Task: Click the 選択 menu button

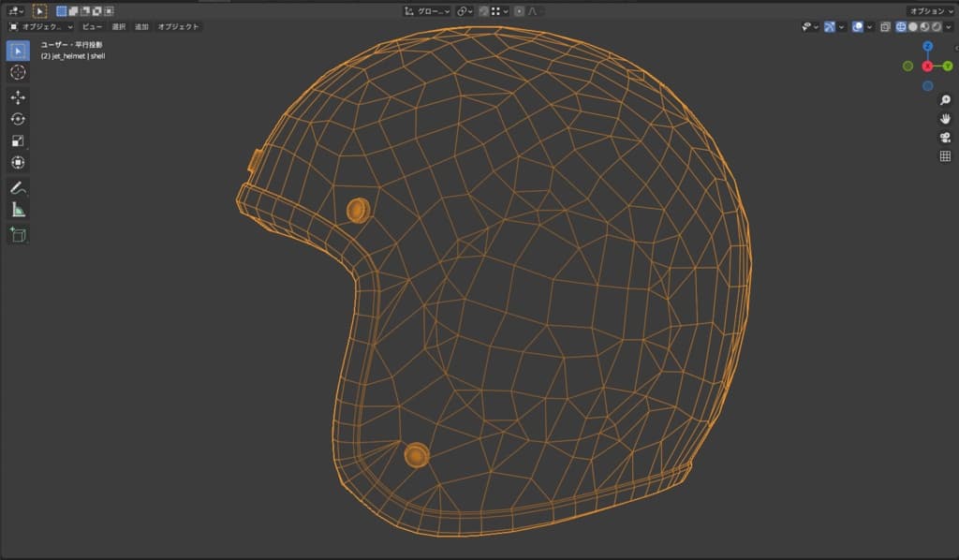Action: pyautogui.click(x=118, y=27)
